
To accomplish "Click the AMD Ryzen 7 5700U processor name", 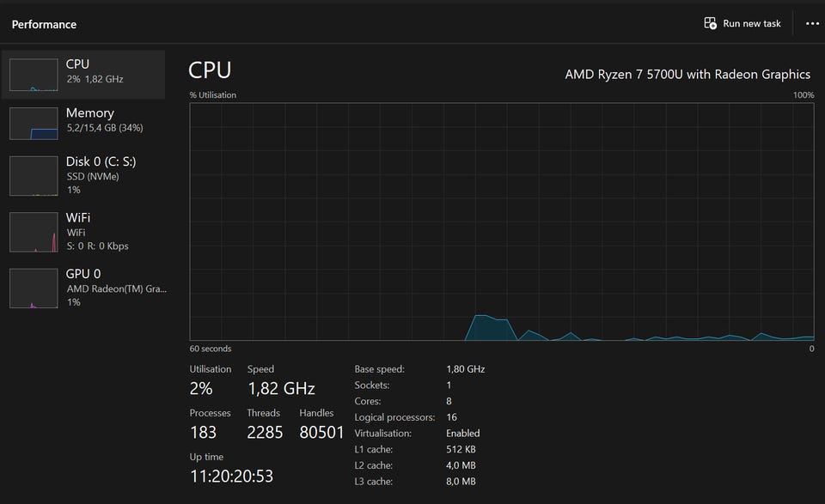I will (x=687, y=75).
